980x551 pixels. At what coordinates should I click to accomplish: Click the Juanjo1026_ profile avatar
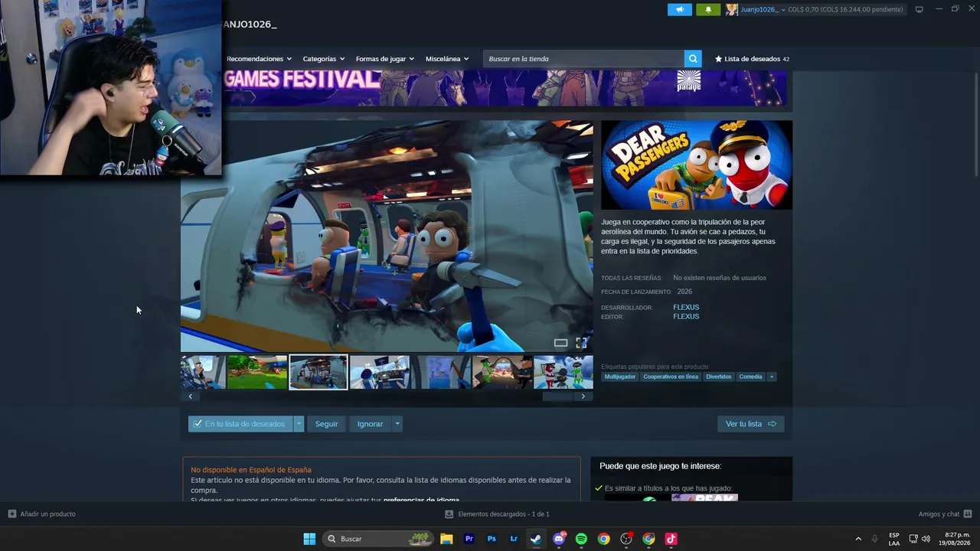tap(732, 10)
